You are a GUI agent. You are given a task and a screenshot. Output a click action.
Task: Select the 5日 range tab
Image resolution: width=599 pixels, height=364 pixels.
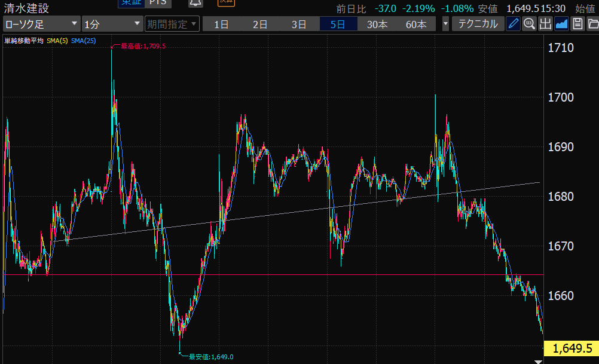pos(338,24)
